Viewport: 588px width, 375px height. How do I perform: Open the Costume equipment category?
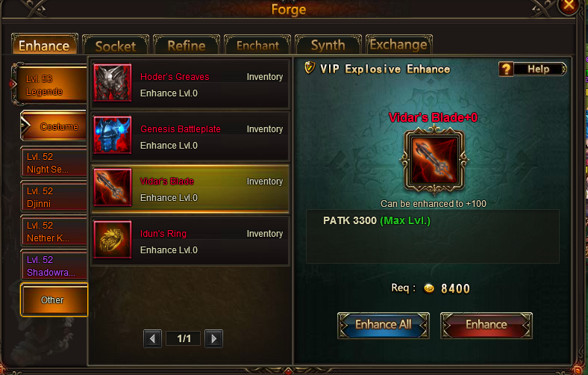point(54,126)
